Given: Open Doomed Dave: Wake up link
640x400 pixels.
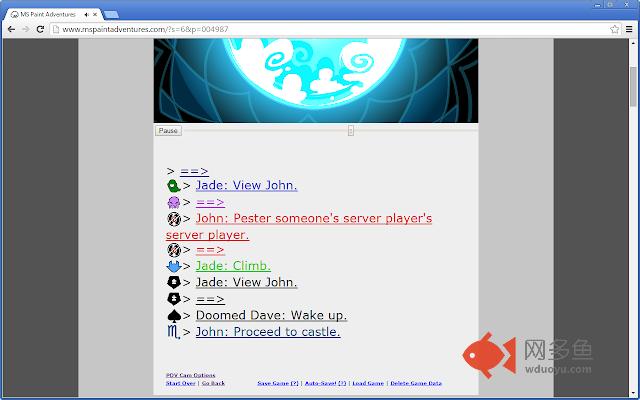Looking at the screenshot, I should pos(271,316).
